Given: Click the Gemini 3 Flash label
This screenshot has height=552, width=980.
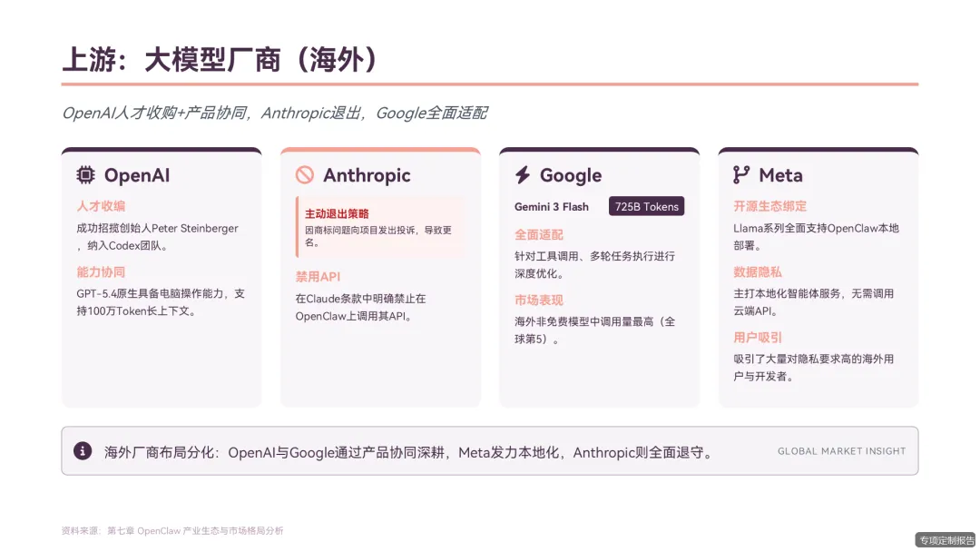Looking at the screenshot, I should (x=552, y=206).
